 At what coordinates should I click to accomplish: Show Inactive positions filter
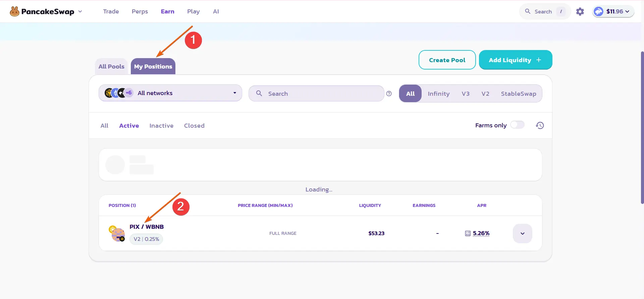pyautogui.click(x=161, y=126)
